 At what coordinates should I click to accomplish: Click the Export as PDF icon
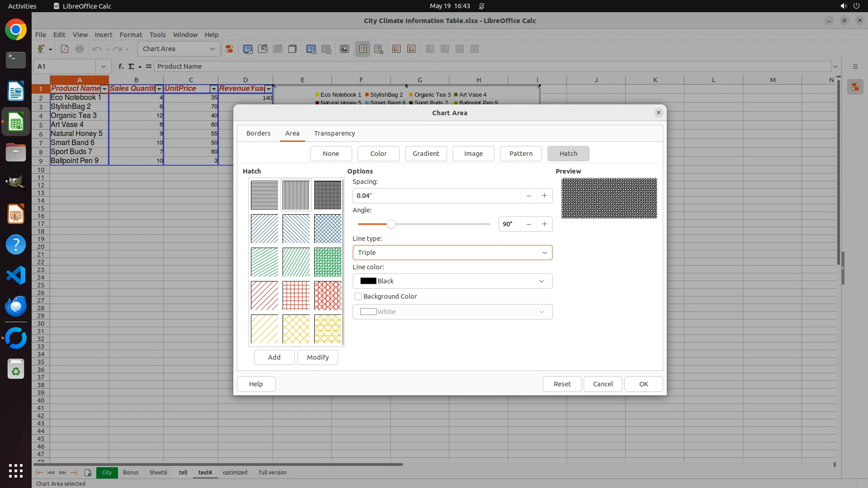[x=65, y=49]
